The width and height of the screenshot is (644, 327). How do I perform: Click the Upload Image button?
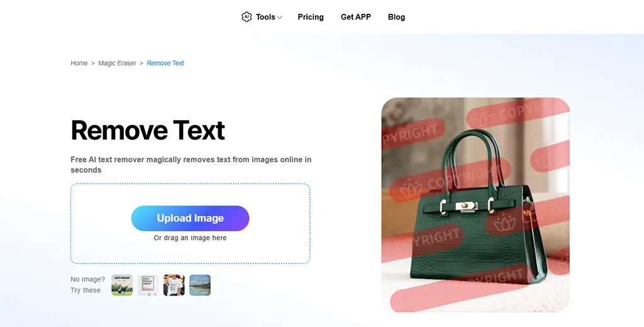(190, 218)
